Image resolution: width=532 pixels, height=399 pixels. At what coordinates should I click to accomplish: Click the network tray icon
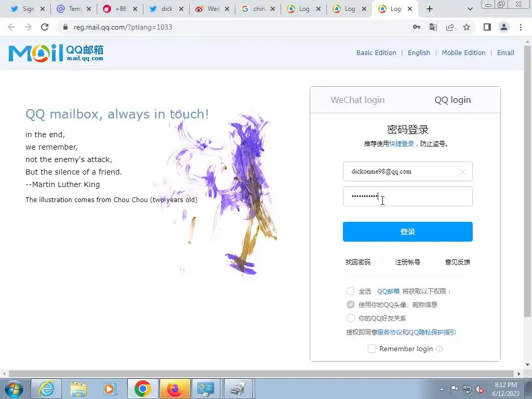(467, 389)
